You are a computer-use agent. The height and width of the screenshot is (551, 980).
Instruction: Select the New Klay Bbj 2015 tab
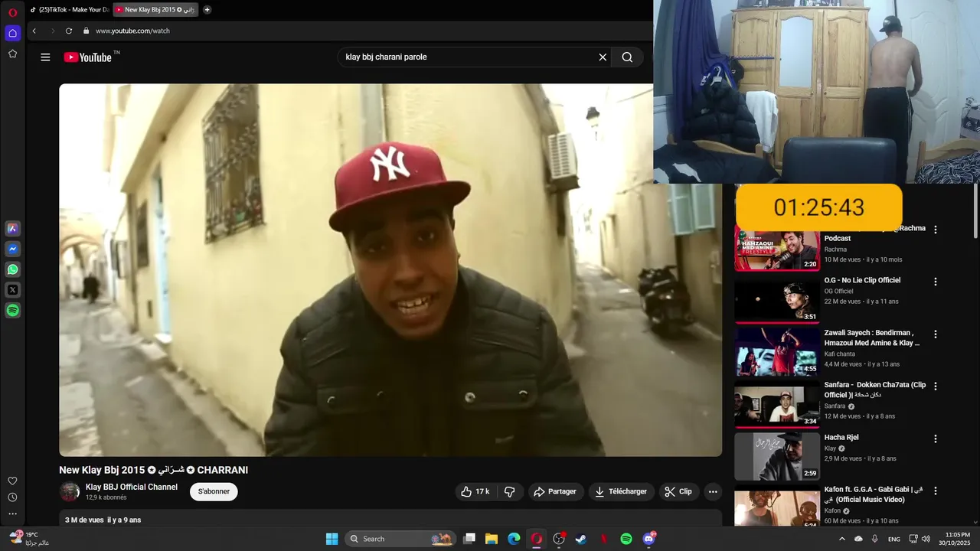pyautogui.click(x=155, y=10)
